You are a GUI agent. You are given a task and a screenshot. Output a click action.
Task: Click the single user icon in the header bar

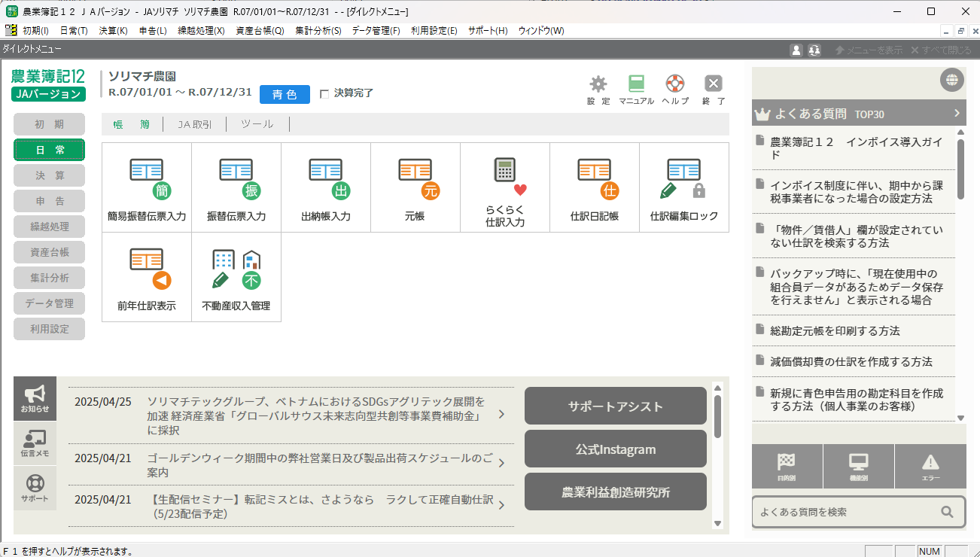click(x=796, y=50)
